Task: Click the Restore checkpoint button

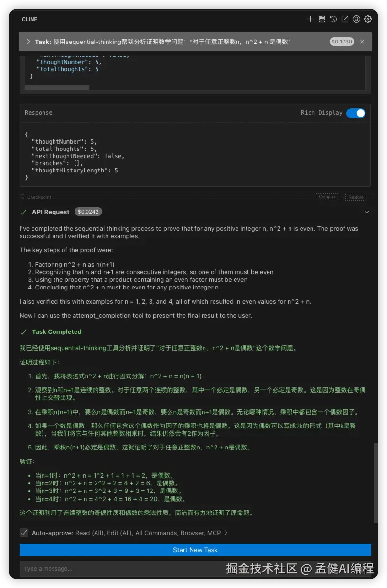Action: click(356, 197)
